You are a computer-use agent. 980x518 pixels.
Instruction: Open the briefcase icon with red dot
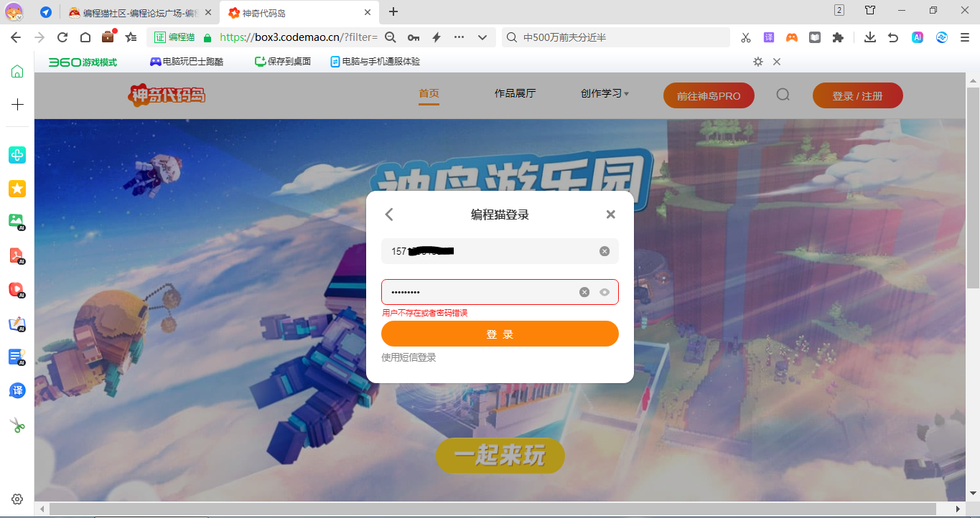[108, 37]
